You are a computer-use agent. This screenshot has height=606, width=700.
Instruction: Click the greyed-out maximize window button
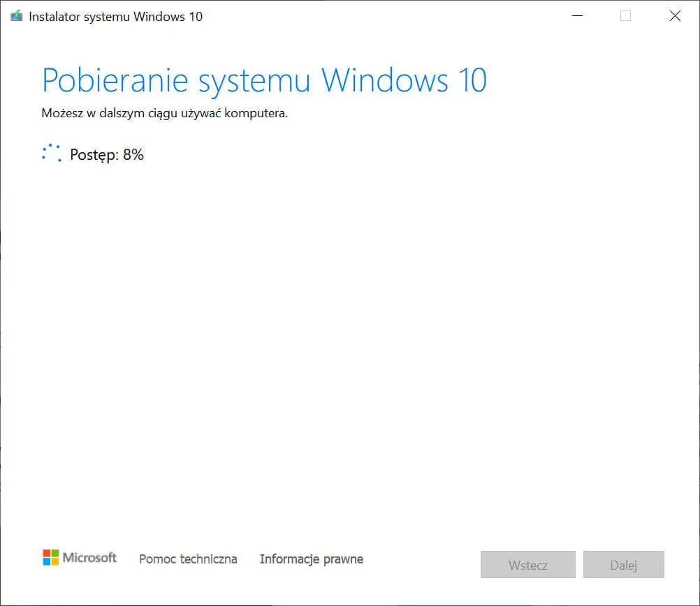[x=625, y=16]
